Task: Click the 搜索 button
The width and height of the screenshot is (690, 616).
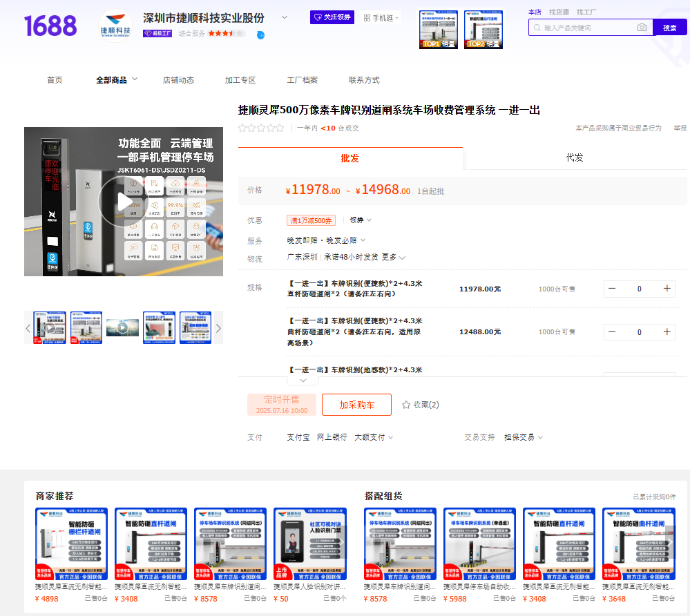Action: 669,28
